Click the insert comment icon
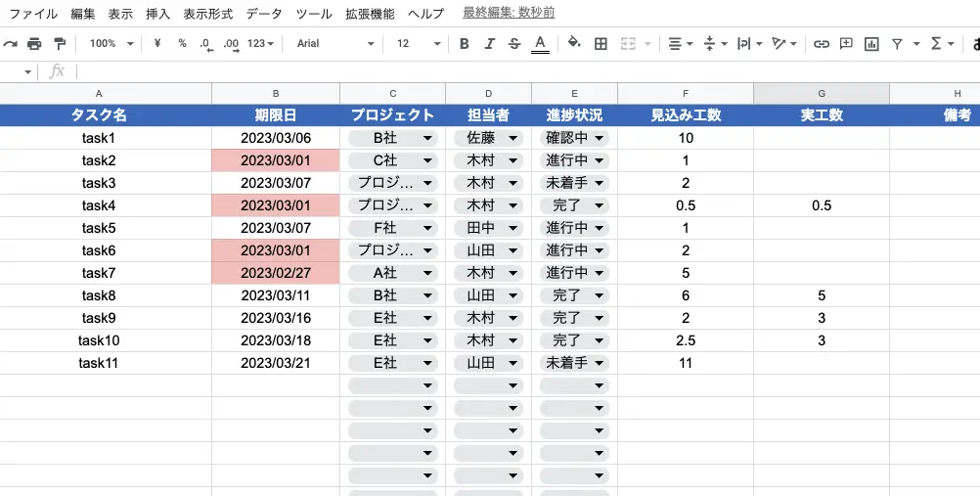The image size is (980, 496). (846, 44)
